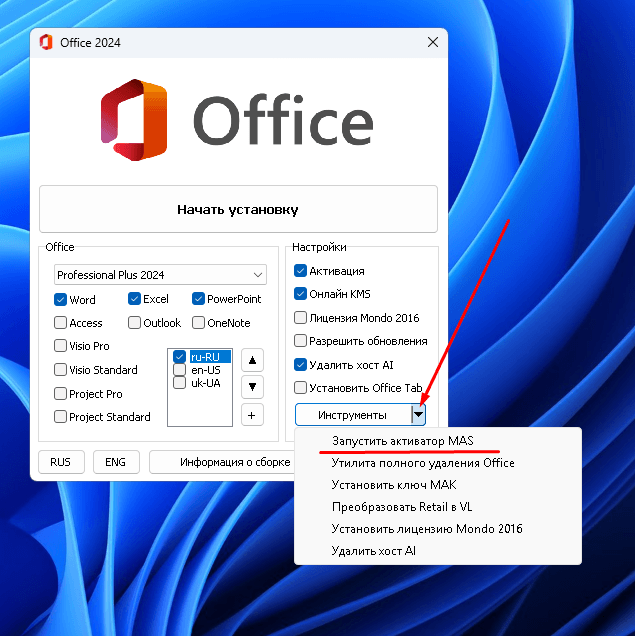Enable the OneNote checkbox

198,323
